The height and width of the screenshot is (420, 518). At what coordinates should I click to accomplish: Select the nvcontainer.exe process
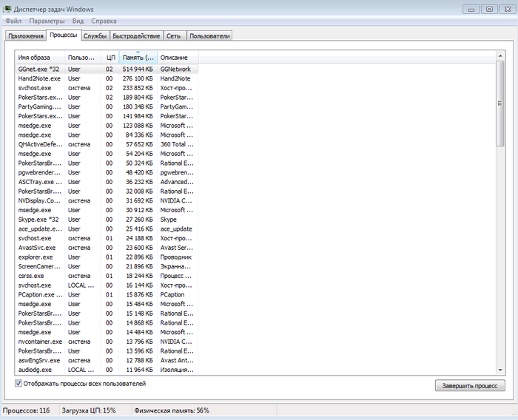[x=107, y=342]
